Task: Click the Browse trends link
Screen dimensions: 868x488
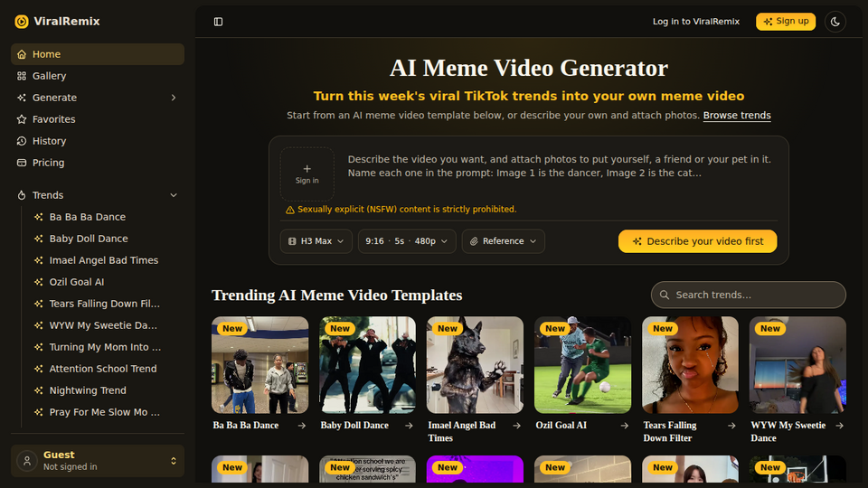Action: [x=737, y=115]
